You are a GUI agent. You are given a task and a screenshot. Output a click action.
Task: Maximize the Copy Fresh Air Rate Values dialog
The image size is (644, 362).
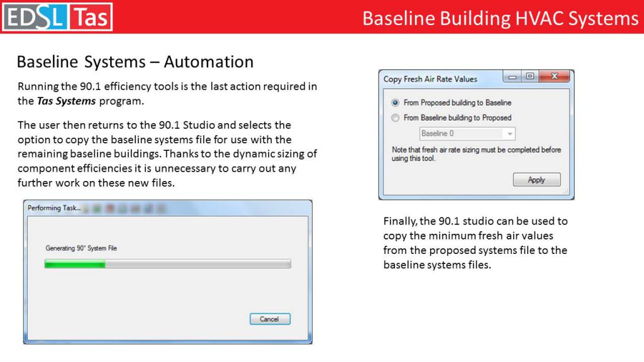point(530,77)
